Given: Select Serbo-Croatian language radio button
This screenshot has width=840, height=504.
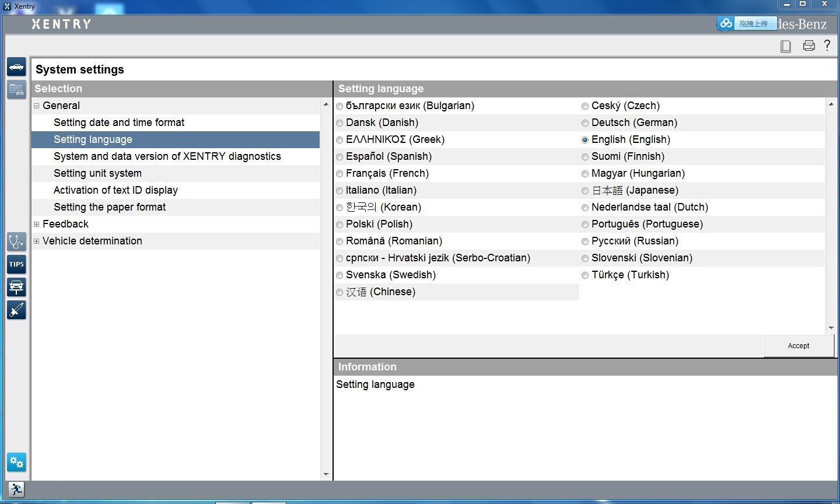Looking at the screenshot, I should (x=339, y=258).
